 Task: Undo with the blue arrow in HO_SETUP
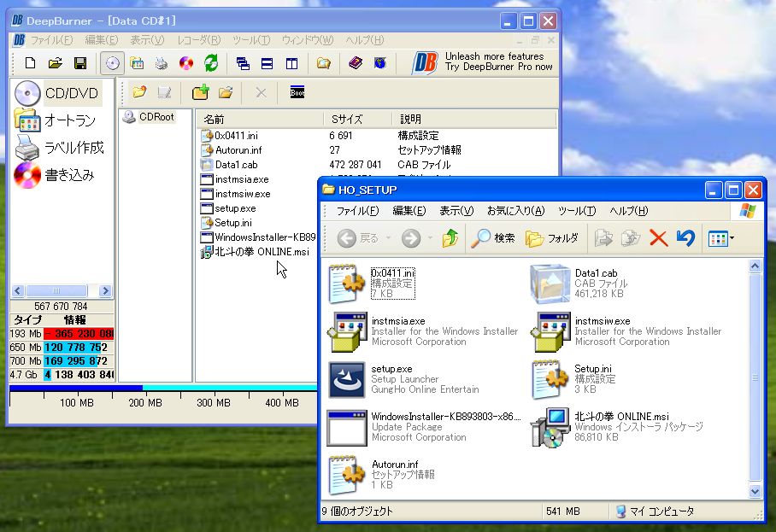coord(685,238)
